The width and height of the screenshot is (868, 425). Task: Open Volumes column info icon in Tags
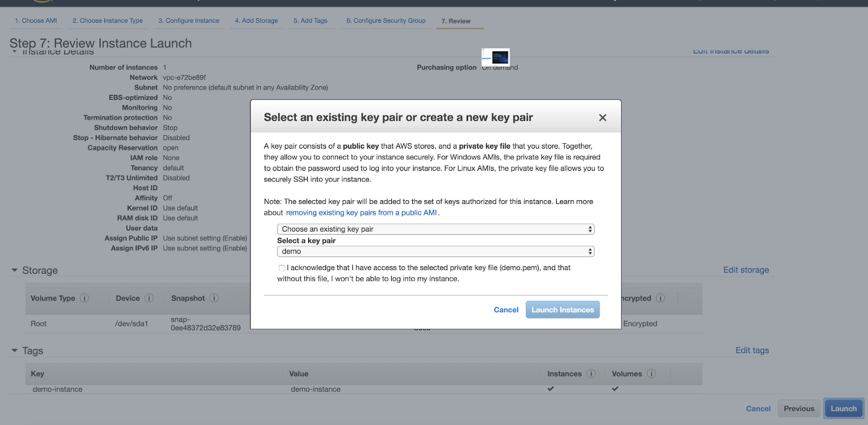[651, 374]
